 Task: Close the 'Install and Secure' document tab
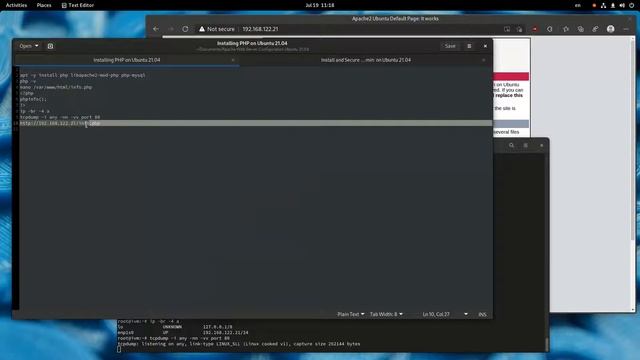pos(484,60)
